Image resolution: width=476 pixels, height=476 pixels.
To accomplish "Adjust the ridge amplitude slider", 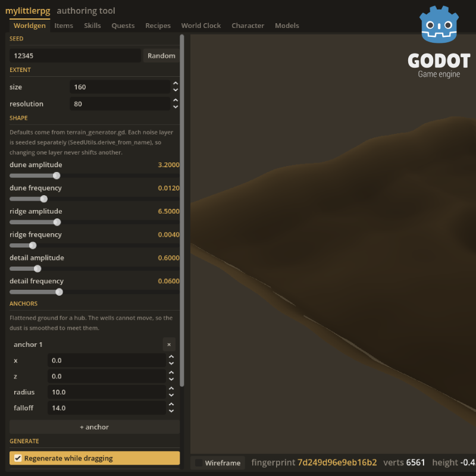I will click(x=95, y=222).
